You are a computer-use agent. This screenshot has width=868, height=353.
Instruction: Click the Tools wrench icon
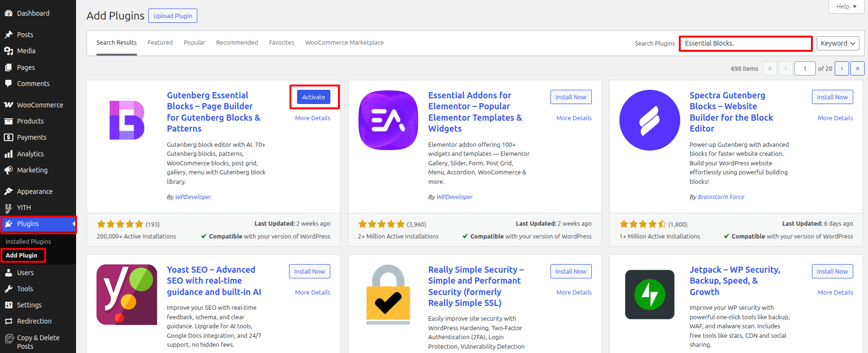(9, 289)
